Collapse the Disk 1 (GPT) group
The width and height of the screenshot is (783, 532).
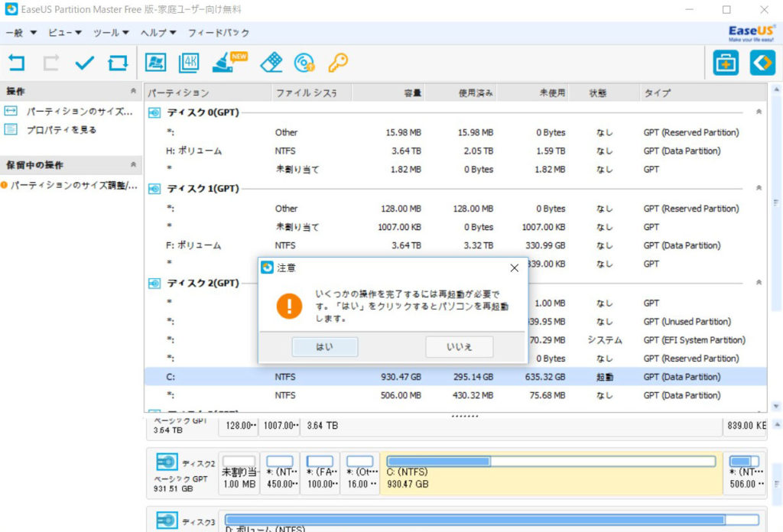pos(759,187)
